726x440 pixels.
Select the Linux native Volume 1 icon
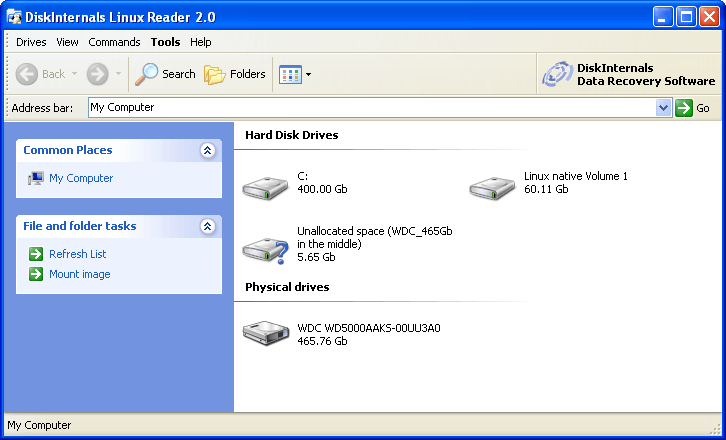point(492,188)
